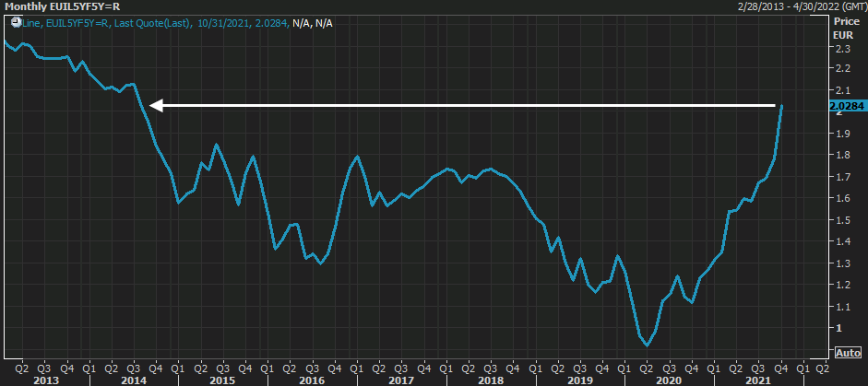Click the 2.3 tick on price axis
This screenshot has width=868, height=386.
pos(841,47)
